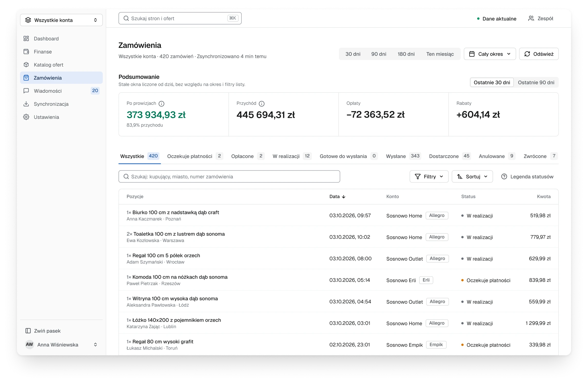
Task: Open order Toaletka 100 cm z lustrem dąb sonoma
Action: [338, 237]
